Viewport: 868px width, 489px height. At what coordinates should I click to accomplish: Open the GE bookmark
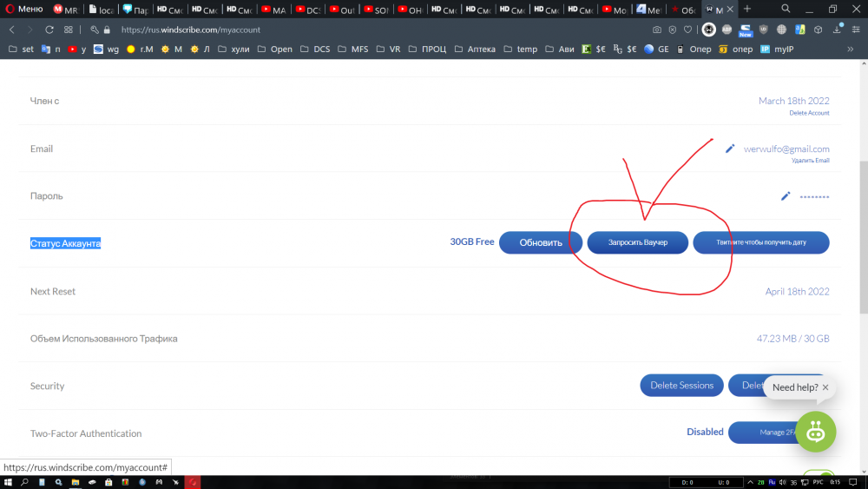(x=656, y=50)
